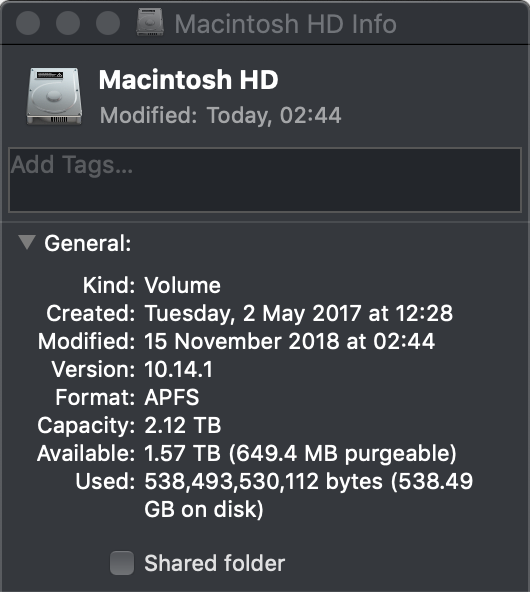Viewport: 530px width, 592px height.
Task: Click the Format APFS value
Action: tap(172, 397)
